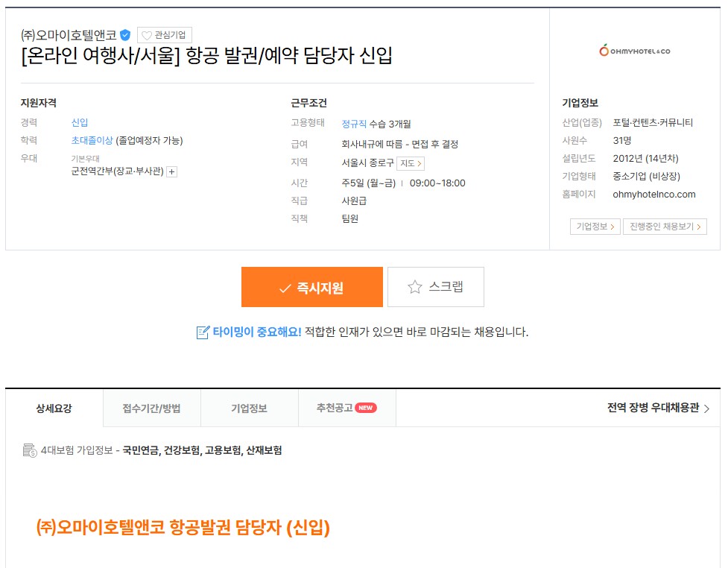Screen dimensions: 728x568
Task: Click the ohmyhotelnco.com homepage text
Action: (654, 195)
